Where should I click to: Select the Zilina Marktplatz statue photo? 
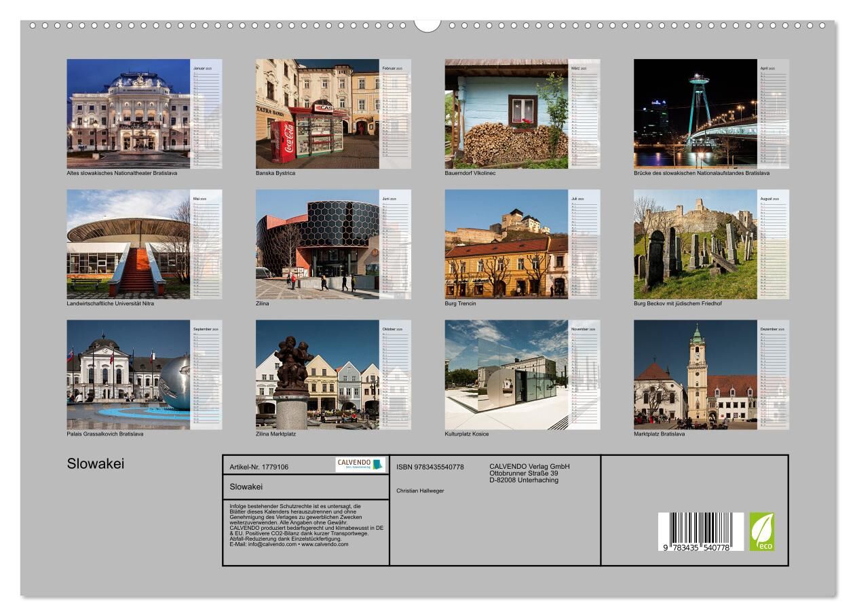(x=318, y=374)
